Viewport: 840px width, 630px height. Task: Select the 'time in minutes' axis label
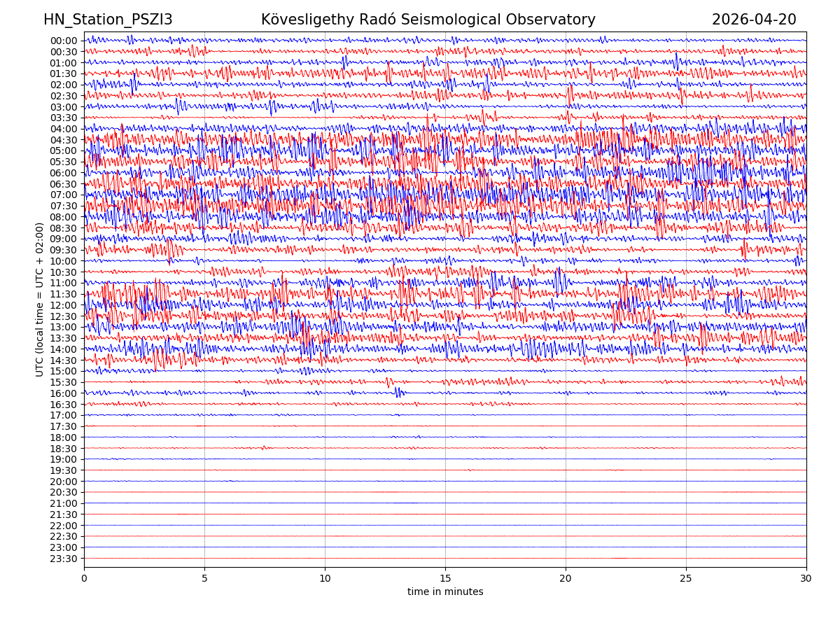tap(445, 591)
